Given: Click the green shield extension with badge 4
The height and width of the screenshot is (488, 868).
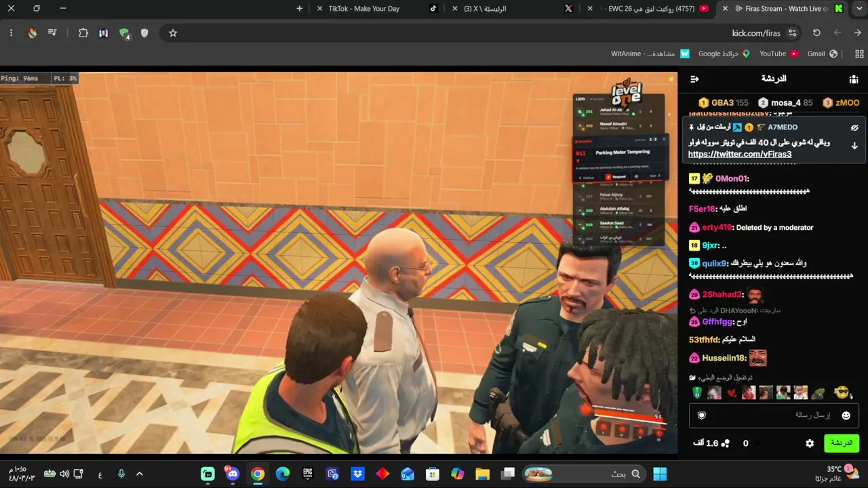Looking at the screenshot, I should [x=124, y=33].
